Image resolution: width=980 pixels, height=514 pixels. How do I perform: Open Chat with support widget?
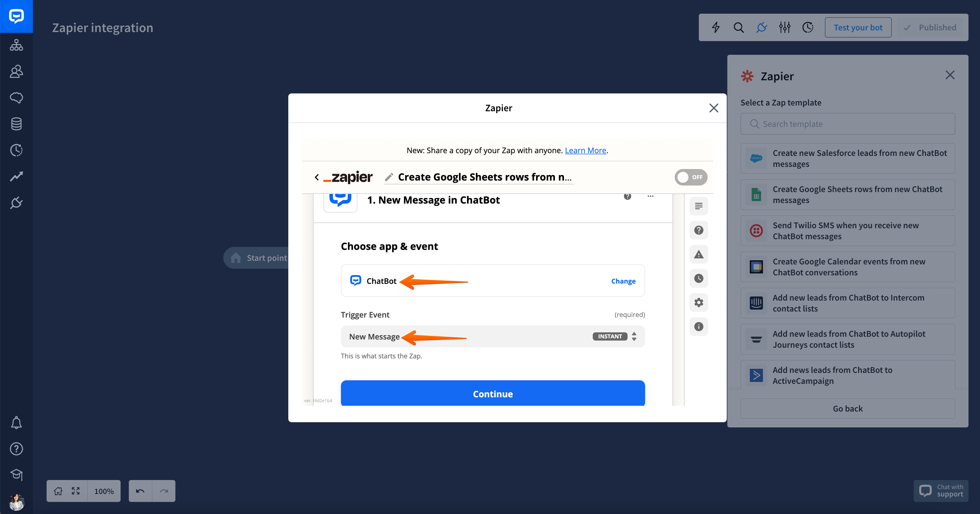pyautogui.click(x=941, y=491)
